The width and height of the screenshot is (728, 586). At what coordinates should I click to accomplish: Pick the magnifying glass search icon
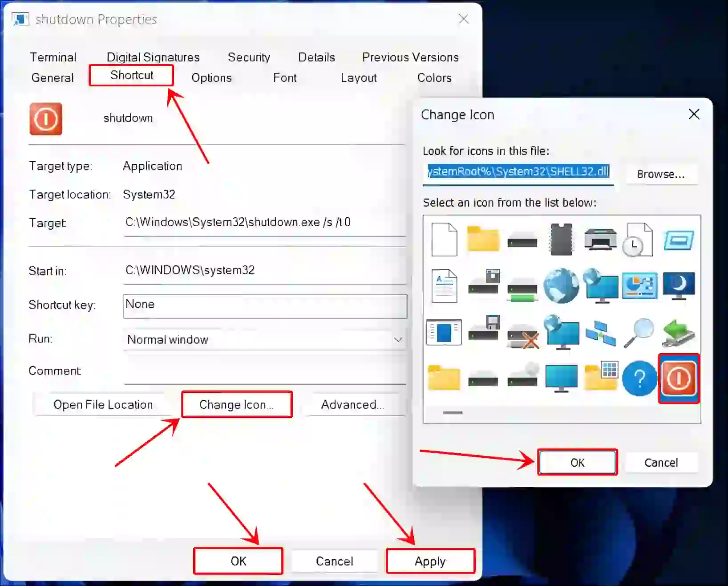coord(639,333)
